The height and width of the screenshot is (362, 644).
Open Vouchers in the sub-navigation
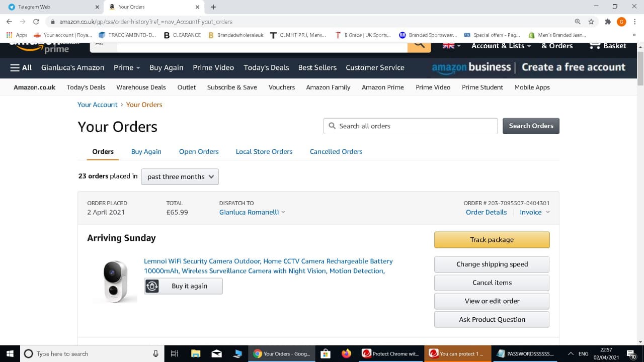pyautogui.click(x=282, y=87)
